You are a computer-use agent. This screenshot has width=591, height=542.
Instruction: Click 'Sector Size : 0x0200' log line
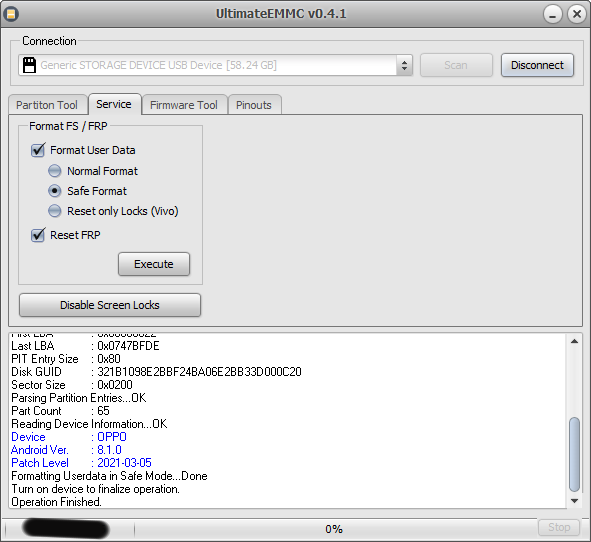(72, 385)
